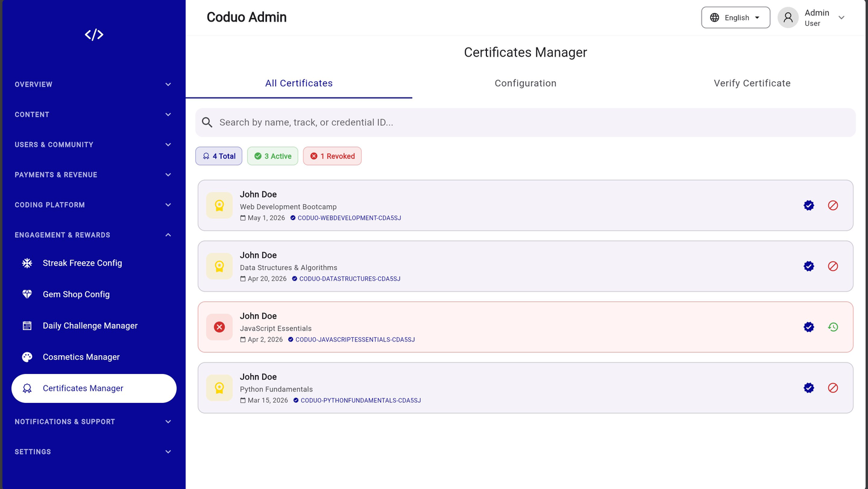Click the Coduo Admin title
This screenshot has width=868, height=489.
coord(247,17)
